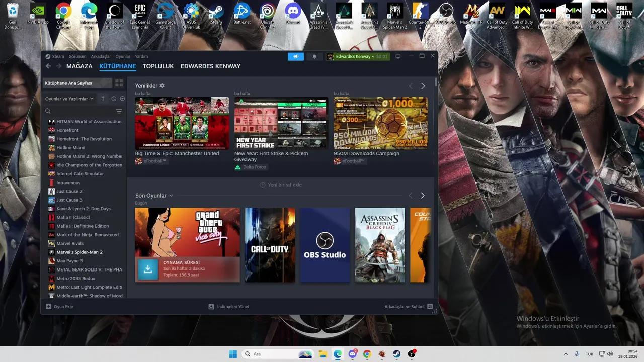Open Discord desktop shortcut

[293, 14]
